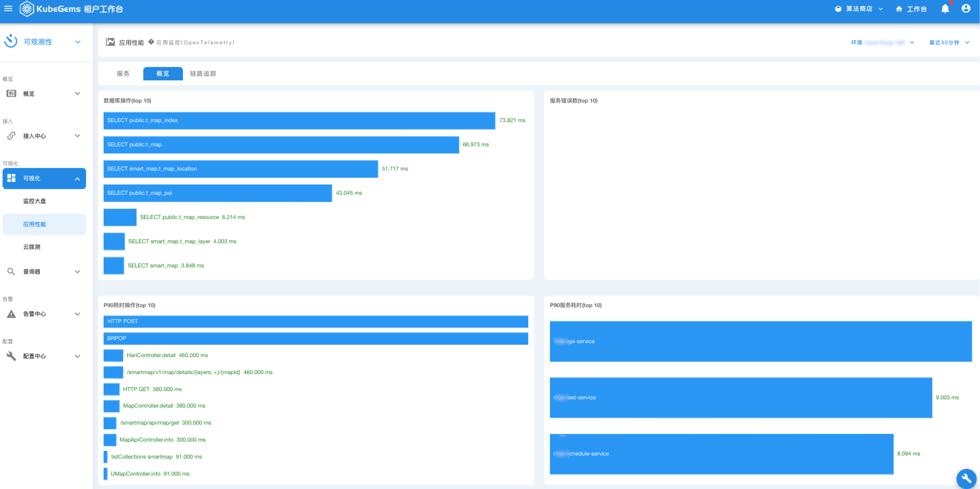
Task: Click the algorithm store cube icon
Action: click(838, 9)
